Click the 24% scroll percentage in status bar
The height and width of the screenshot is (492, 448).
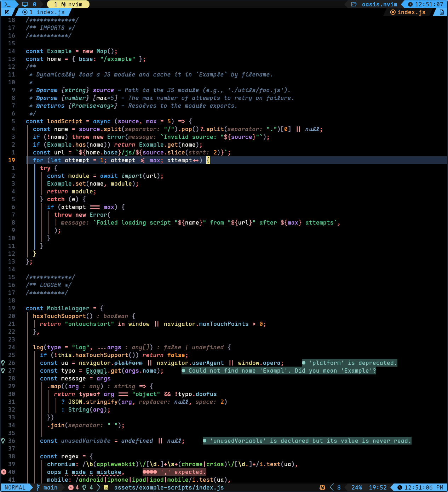[357, 487]
